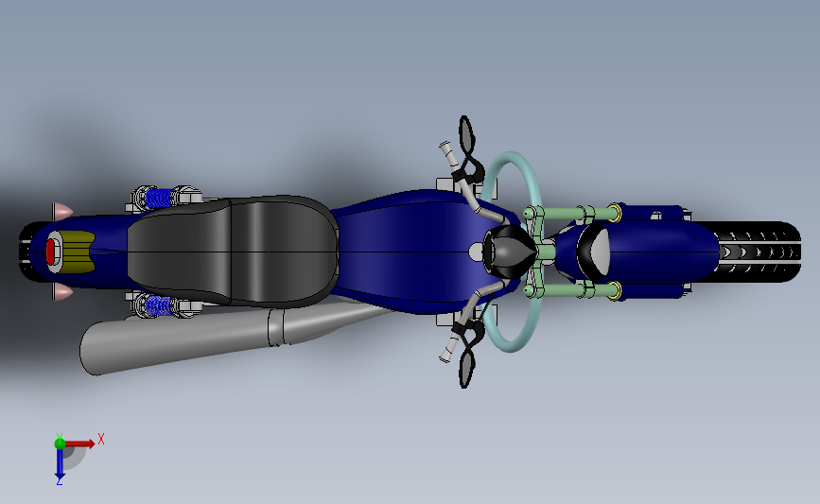This screenshot has width=820, height=504.
Task: Select the upper blue rear shock spring
Action: (x=160, y=198)
